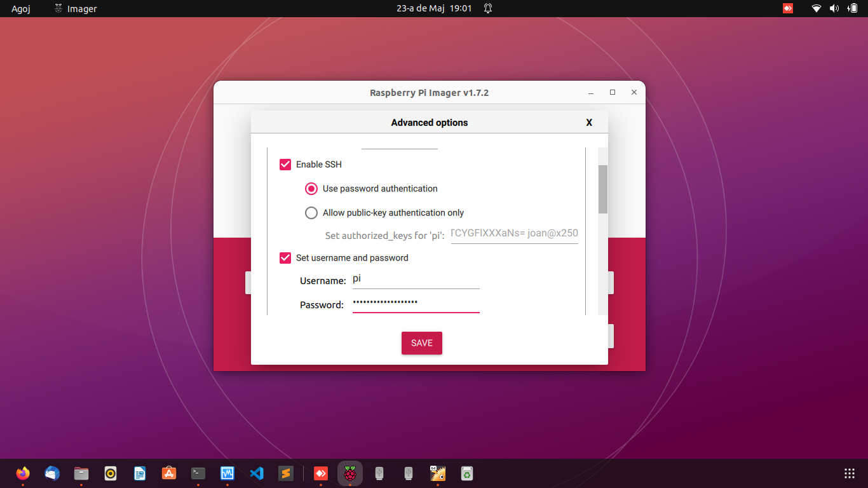The image size is (868, 488).
Task: Click the Password input field
Action: 416,303
